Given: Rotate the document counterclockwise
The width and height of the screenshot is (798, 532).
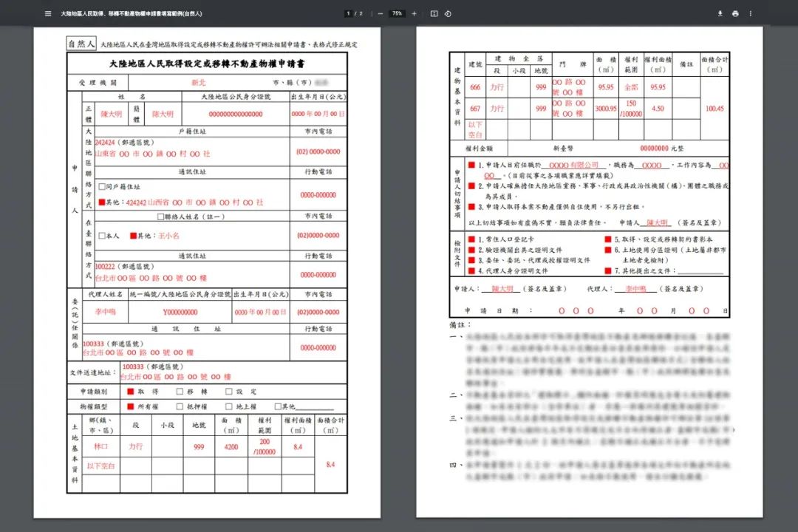Looking at the screenshot, I should 448,14.
